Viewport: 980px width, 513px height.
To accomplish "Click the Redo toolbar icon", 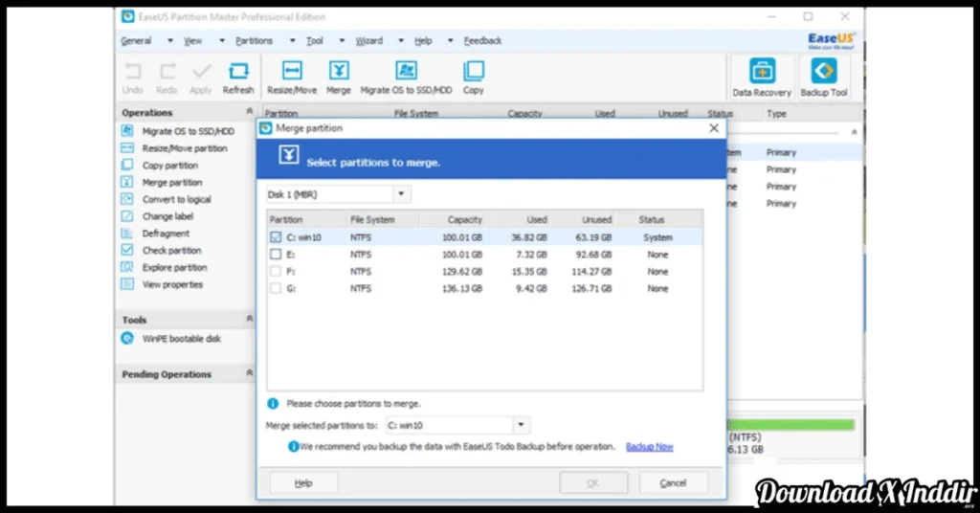I will 167,71.
